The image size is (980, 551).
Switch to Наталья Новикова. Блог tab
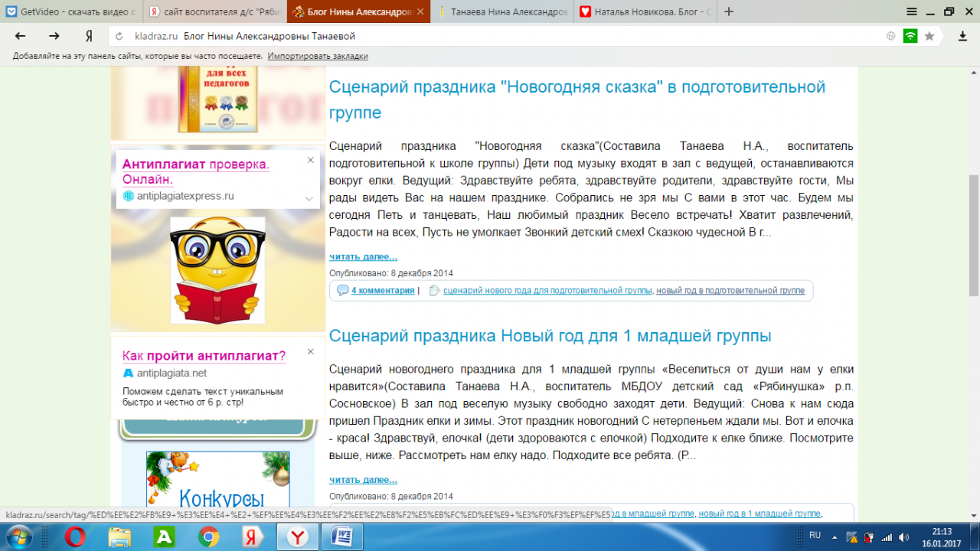click(647, 11)
